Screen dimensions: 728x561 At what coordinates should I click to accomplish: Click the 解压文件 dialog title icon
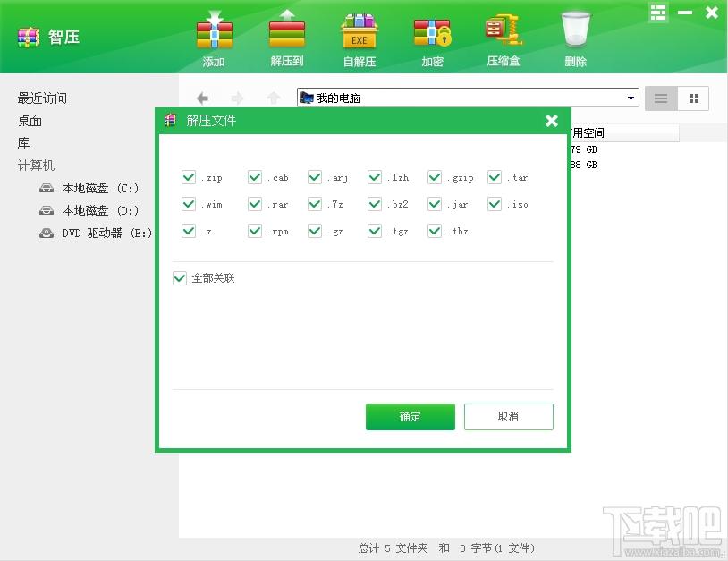coord(171,120)
